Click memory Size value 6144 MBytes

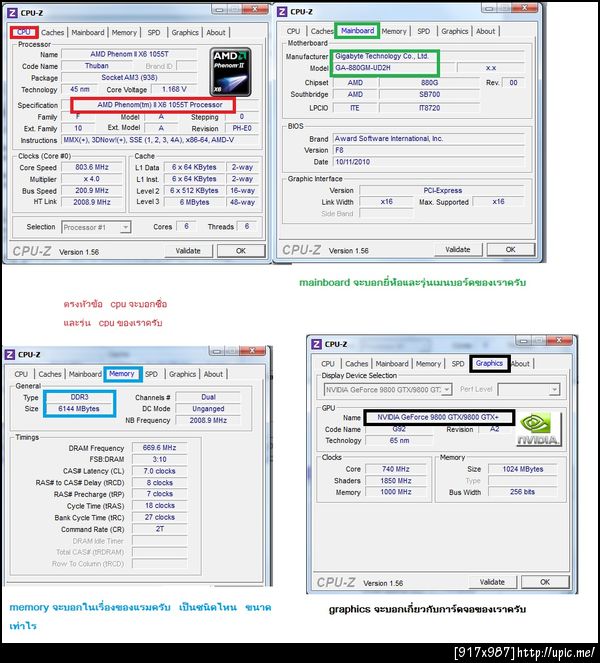[x=79, y=409]
